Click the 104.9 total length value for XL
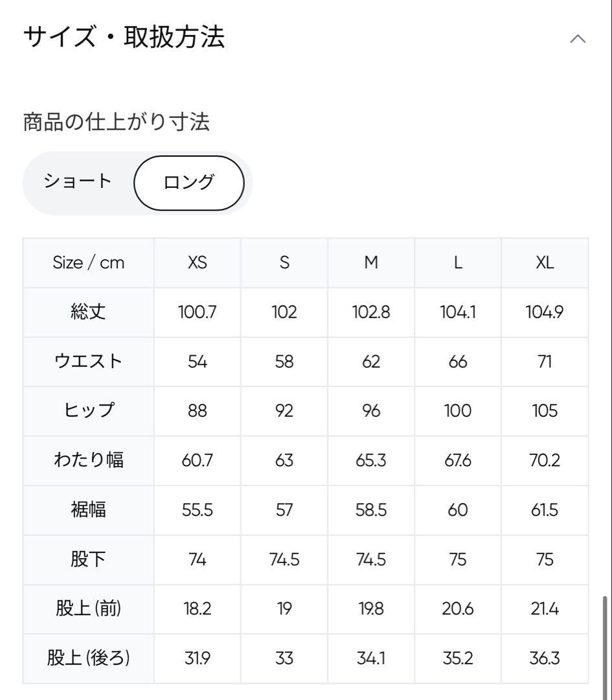 (x=545, y=312)
